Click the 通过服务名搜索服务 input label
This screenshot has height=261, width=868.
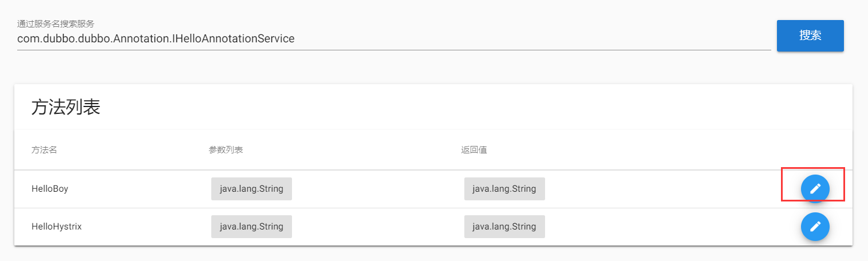pyautogui.click(x=56, y=23)
